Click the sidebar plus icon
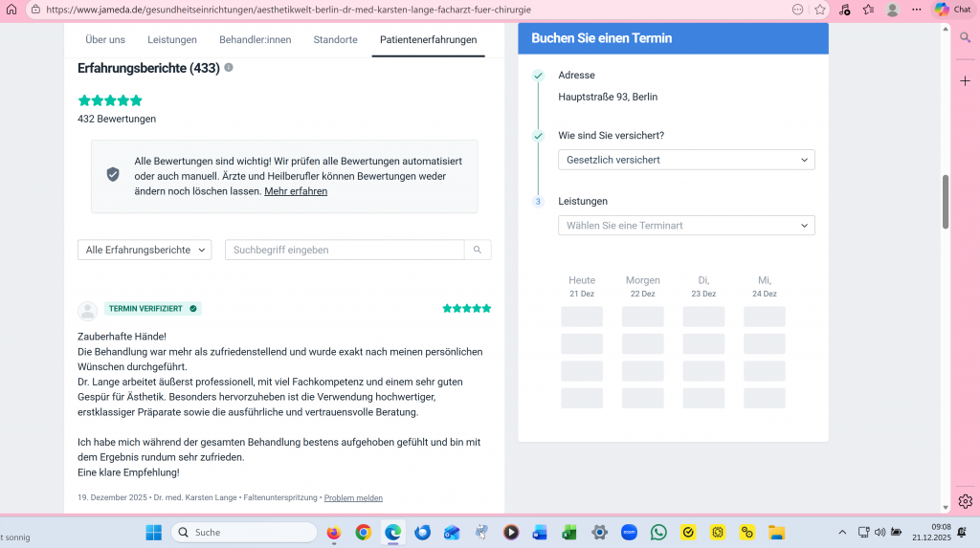980x548 pixels. coord(965,80)
